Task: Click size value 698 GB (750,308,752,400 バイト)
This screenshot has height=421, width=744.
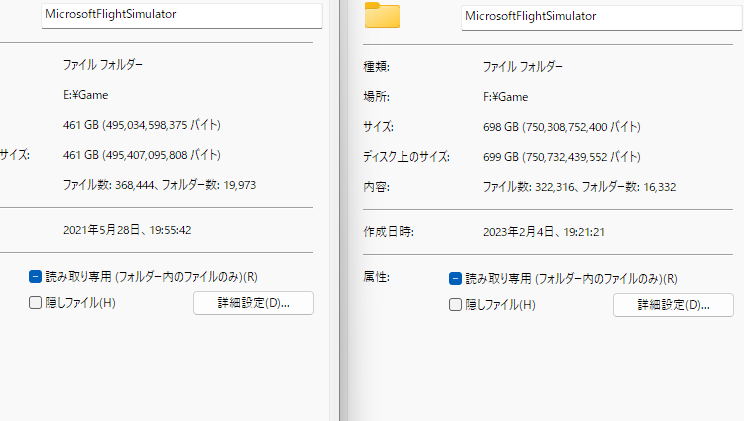Action: click(x=562, y=127)
